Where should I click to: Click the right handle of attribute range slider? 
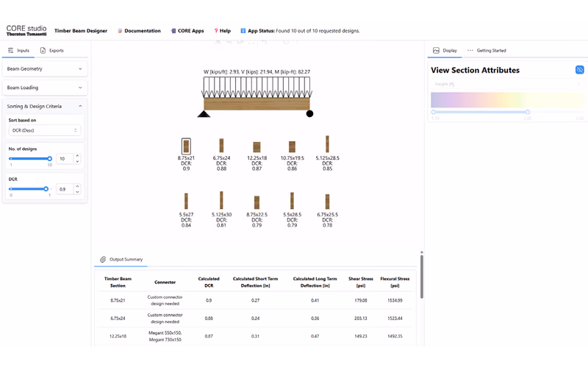[528, 112]
